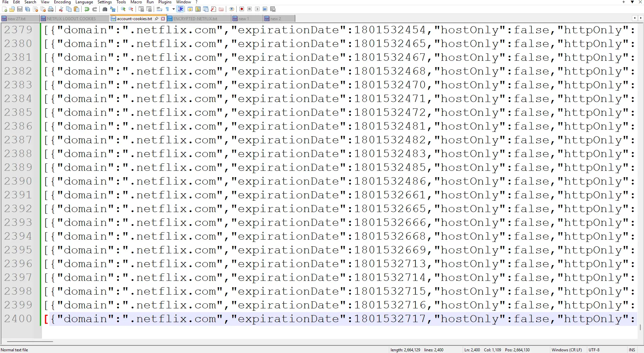Create a new file with the New toolbar icon
644x353 pixels.
tap(5, 9)
